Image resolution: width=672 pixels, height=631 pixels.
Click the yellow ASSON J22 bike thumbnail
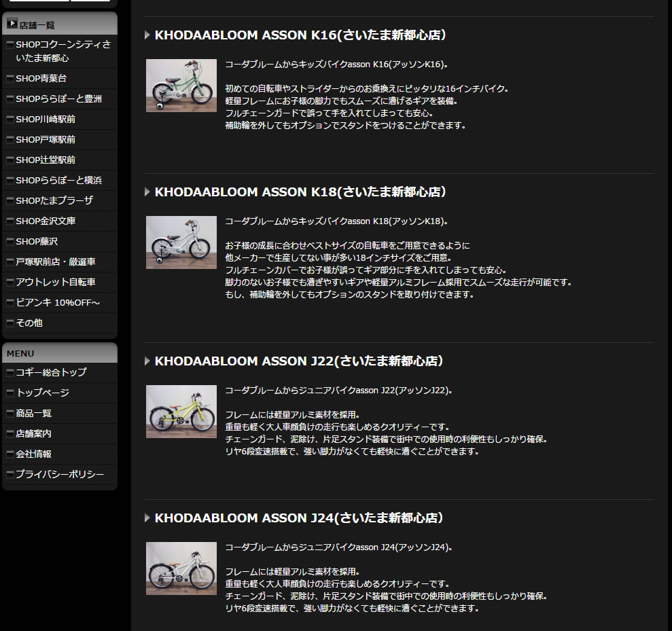(x=181, y=412)
